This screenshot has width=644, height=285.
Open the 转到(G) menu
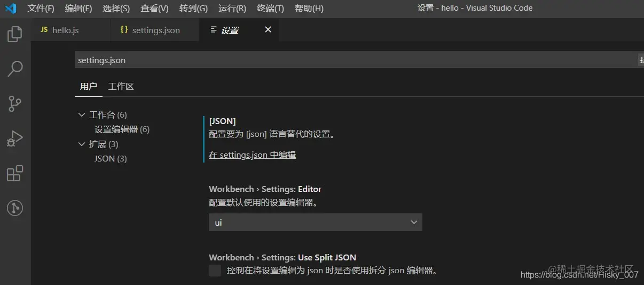click(x=194, y=9)
